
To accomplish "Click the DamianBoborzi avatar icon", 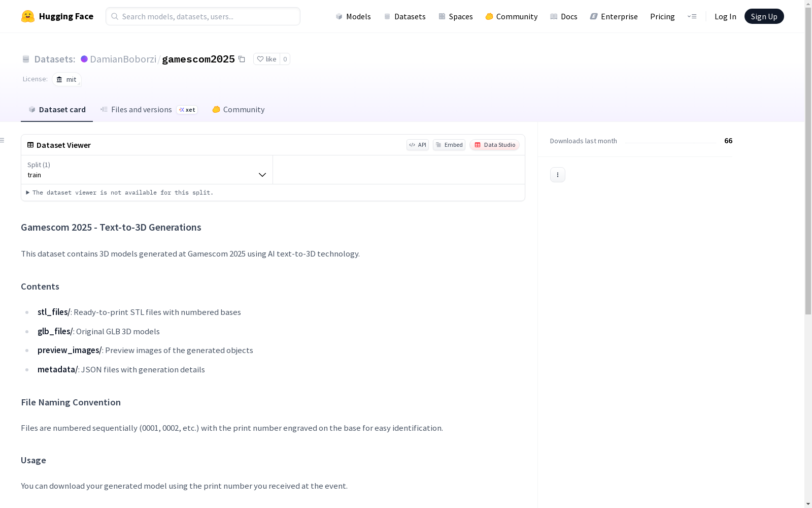I will [84, 59].
